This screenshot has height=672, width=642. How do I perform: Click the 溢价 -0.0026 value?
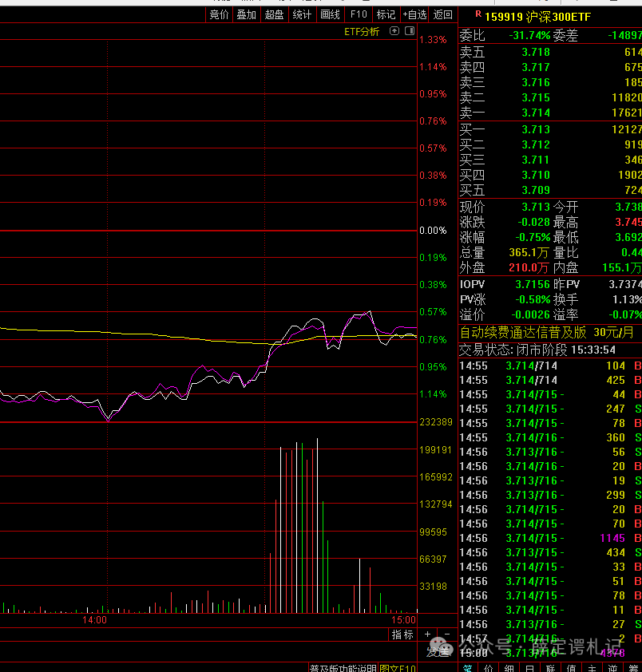[530, 314]
